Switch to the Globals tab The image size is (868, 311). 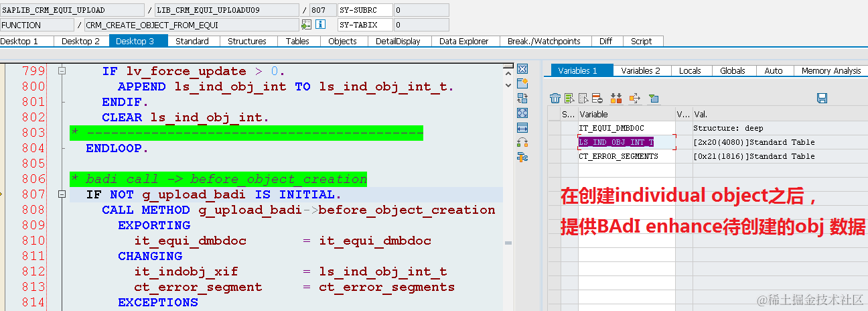point(733,70)
